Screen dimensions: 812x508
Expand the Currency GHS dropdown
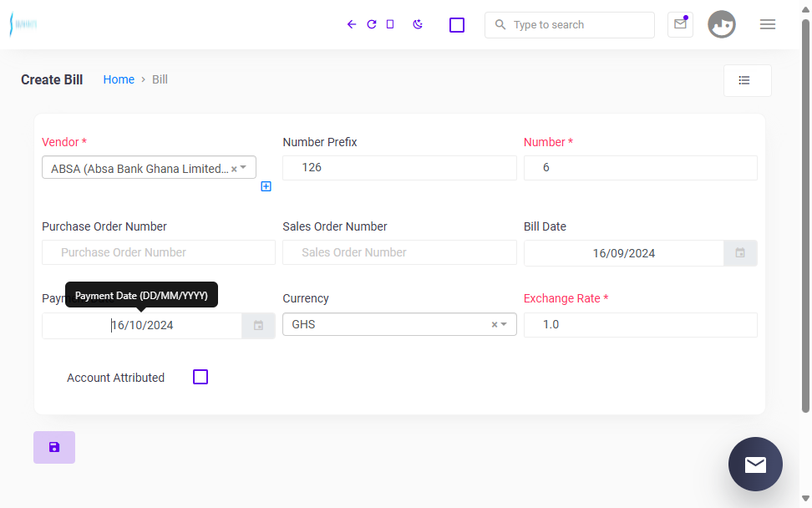pos(504,324)
